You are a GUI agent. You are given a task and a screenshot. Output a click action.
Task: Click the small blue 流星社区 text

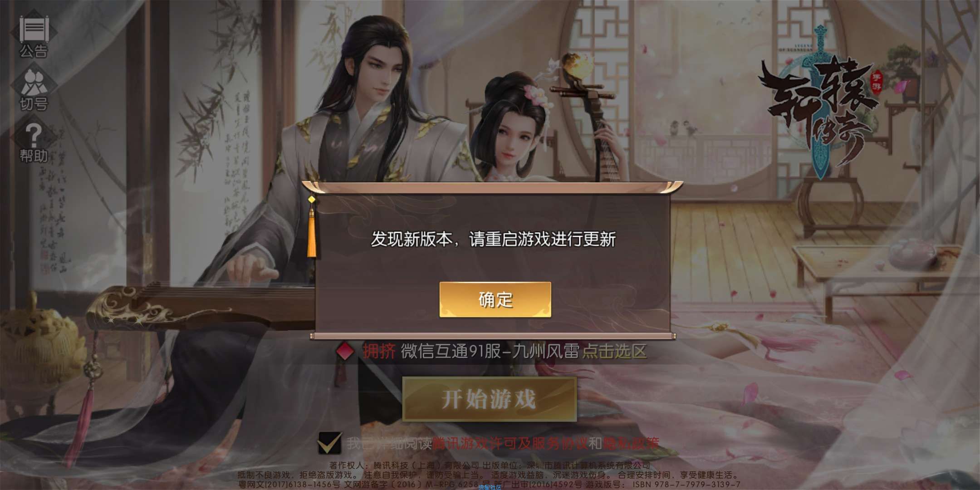point(490,487)
